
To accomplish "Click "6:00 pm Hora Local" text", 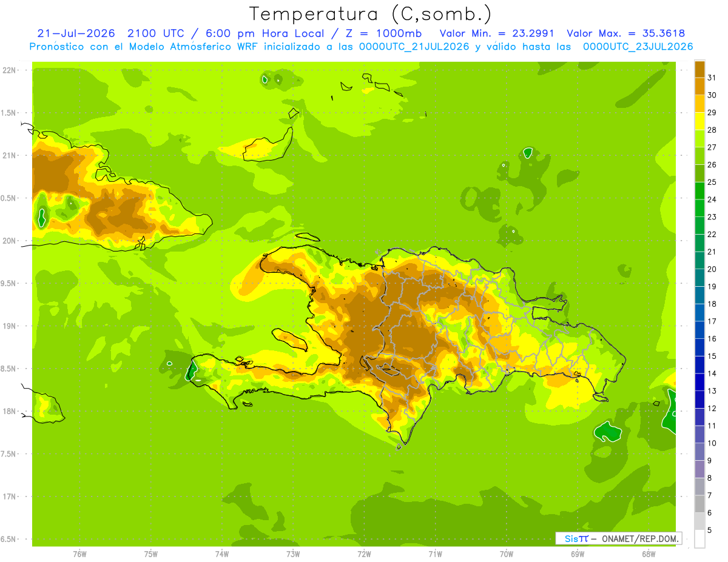I will 264,33.
